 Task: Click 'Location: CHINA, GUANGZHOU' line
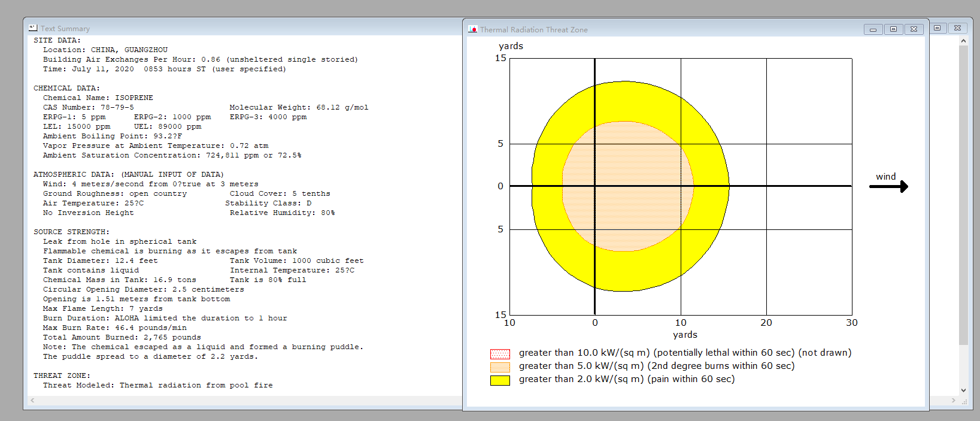click(105, 50)
